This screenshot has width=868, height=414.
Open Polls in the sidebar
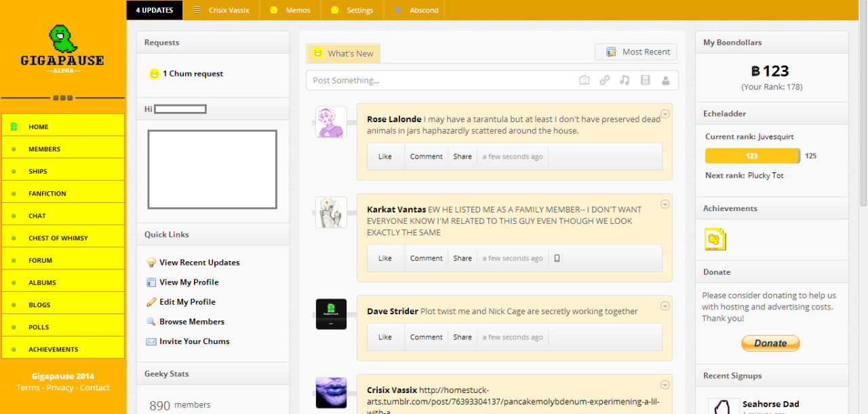(63, 327)
